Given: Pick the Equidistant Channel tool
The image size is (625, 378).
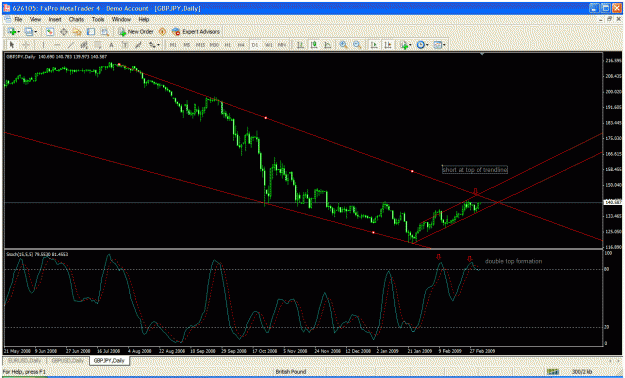Looking at the screenshot, I should tap(84, 45).
